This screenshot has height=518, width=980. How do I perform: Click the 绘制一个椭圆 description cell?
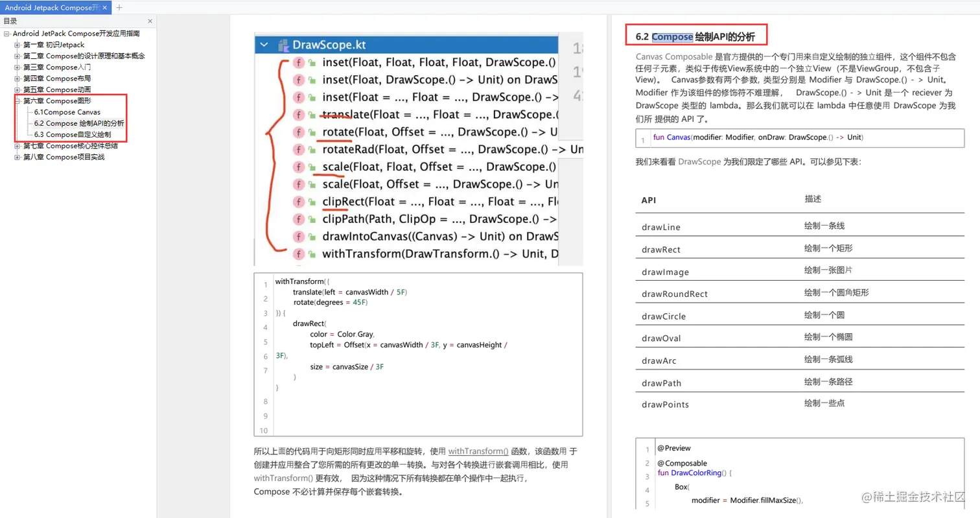(828, 337)
